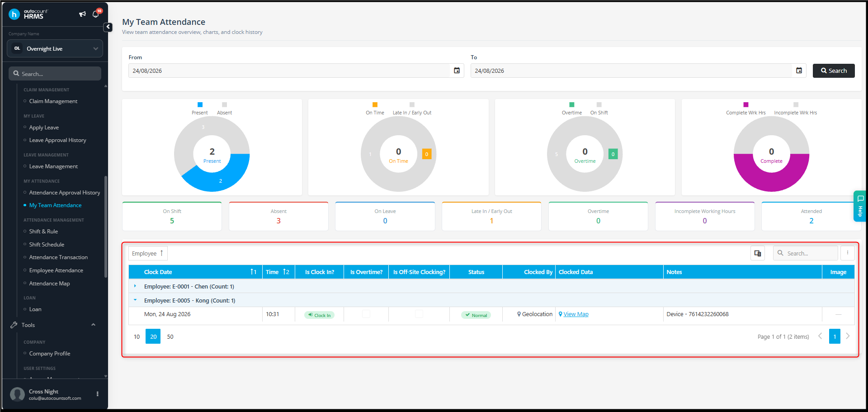Go to Shift Schedule menu item
The width and height of the screenshot is (868, 412).
tap(47, 245)
